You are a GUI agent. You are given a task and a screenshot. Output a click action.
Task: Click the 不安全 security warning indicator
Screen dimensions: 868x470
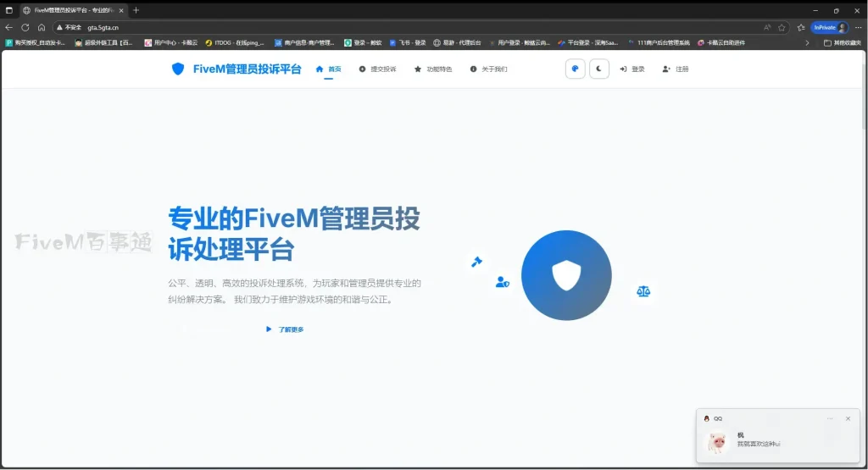pyautogui.click(x=69, y=27)
